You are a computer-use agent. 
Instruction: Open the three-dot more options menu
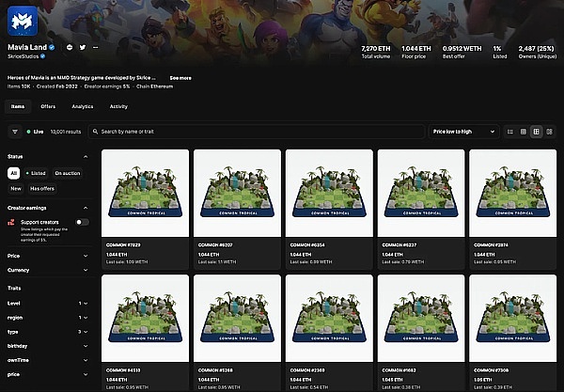coord(95,47)
